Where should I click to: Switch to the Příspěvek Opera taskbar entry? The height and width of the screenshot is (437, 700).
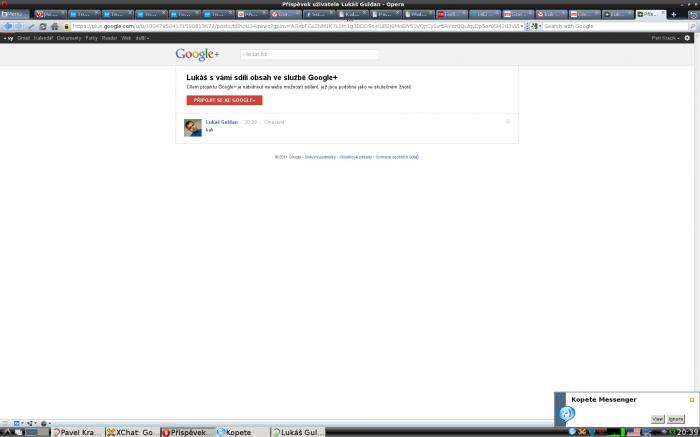tap(188, 432)
